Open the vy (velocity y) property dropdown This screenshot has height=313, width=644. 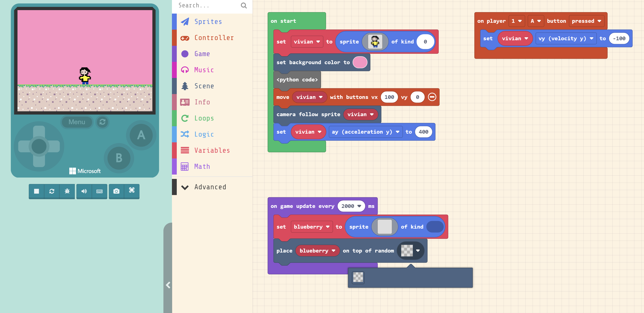(566, 38)
